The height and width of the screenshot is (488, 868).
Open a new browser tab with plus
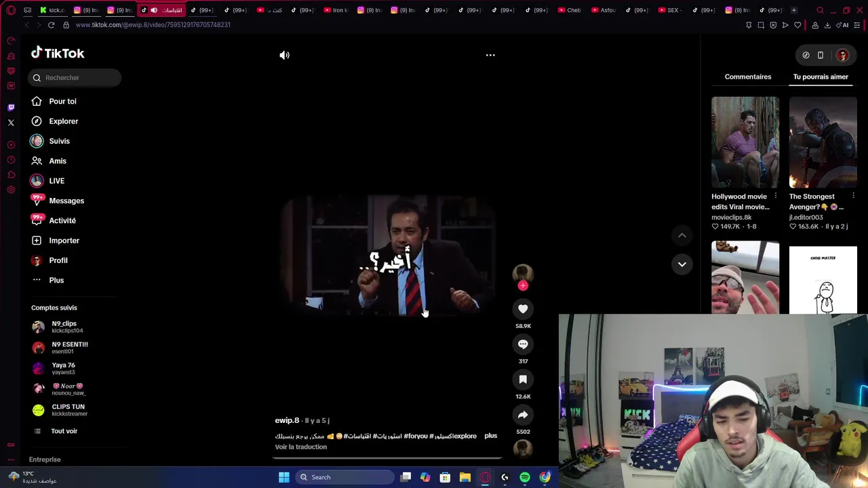(793, 10)
